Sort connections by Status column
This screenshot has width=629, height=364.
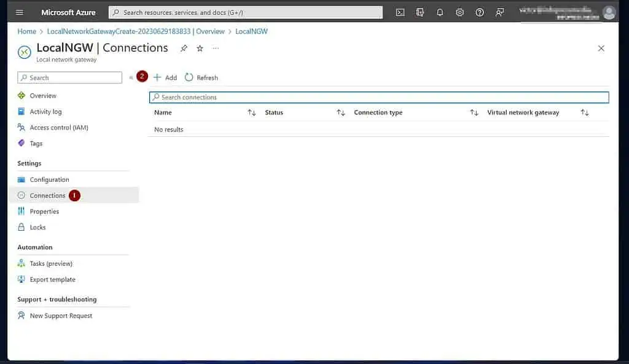tap(341, 113)
